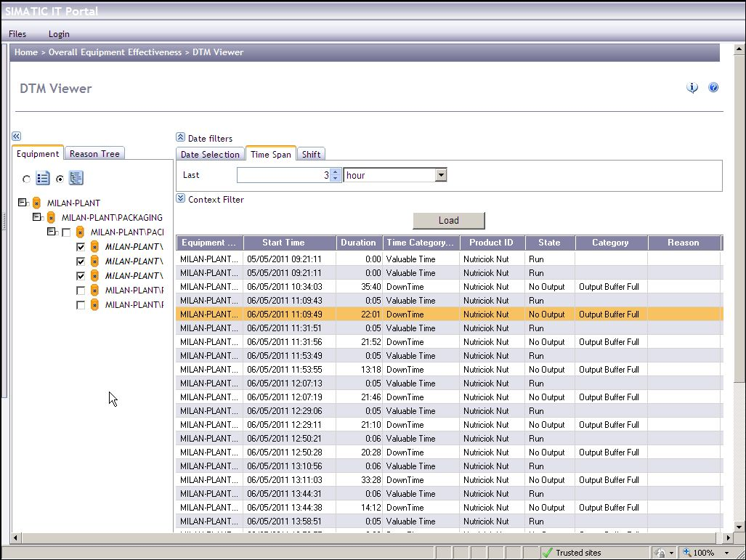Open the page information icon
The image size is (746, 560).
click(692, 87)
